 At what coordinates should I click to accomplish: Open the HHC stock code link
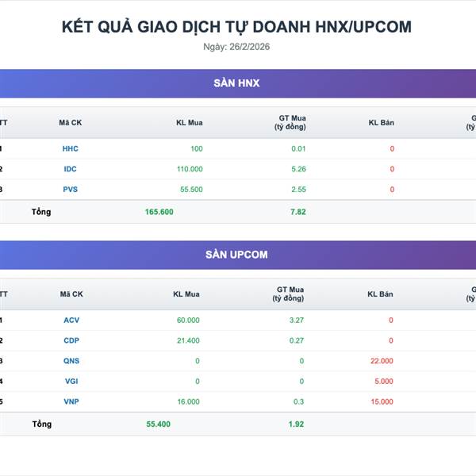coord(71,148)
